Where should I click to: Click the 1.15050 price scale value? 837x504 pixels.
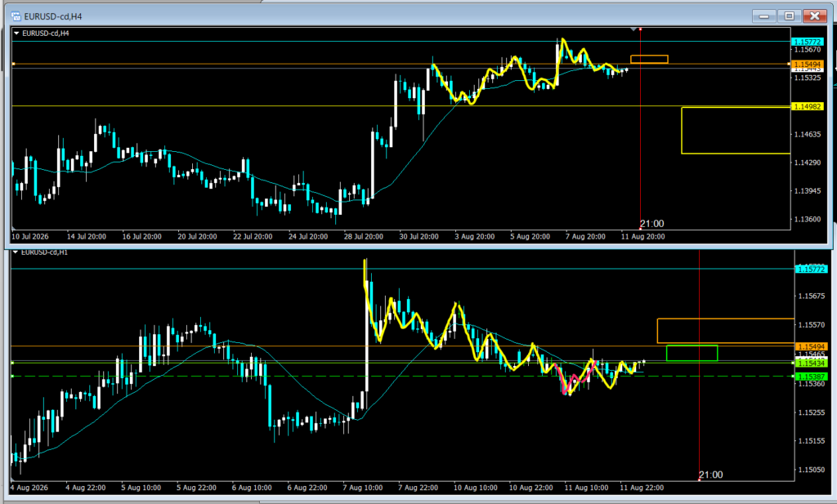(812, 470)
